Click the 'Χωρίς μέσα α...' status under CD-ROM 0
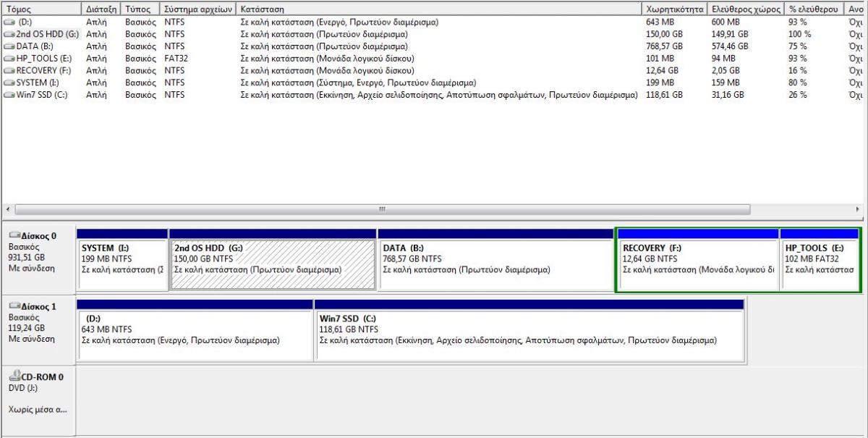This screenshot has width=868, height=438. point(37,409)
